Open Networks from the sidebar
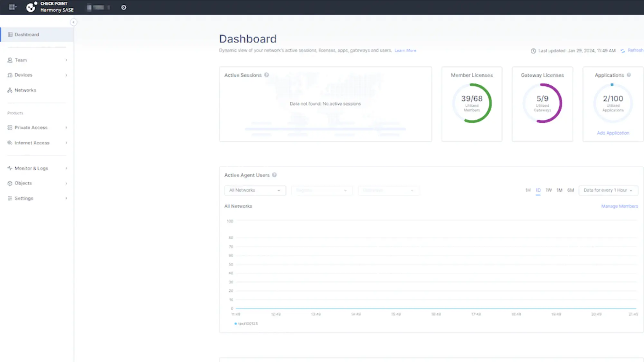Viewport: 644px width, 362px height. pos(25,90)
